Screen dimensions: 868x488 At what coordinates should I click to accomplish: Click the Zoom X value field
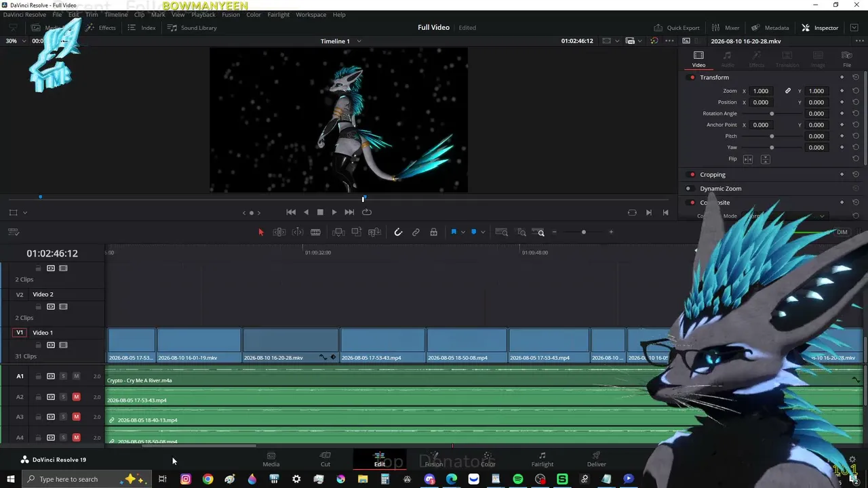[x=761, y=91]
